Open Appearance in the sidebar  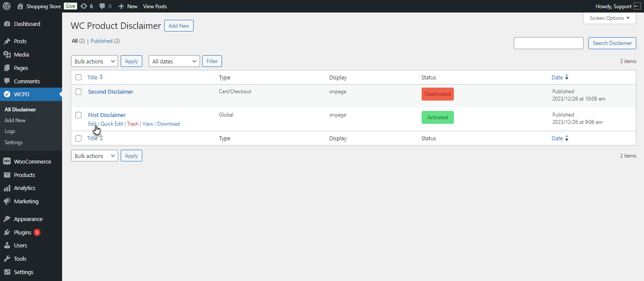click(x=31, y=219)
